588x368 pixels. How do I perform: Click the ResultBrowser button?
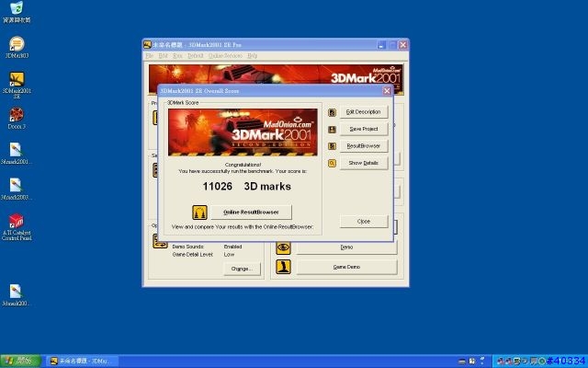tap(364, 145)
